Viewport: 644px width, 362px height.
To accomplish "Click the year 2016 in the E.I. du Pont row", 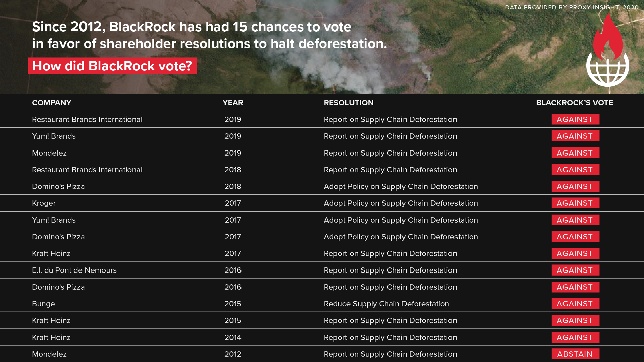I will [233, 270].
